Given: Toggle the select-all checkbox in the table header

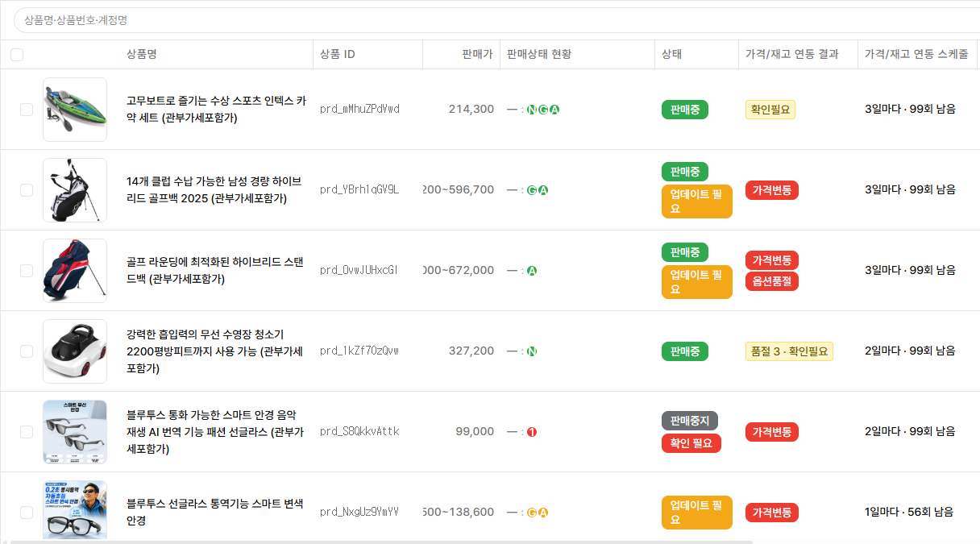Looking at the screenshot, I should (17, 55).
